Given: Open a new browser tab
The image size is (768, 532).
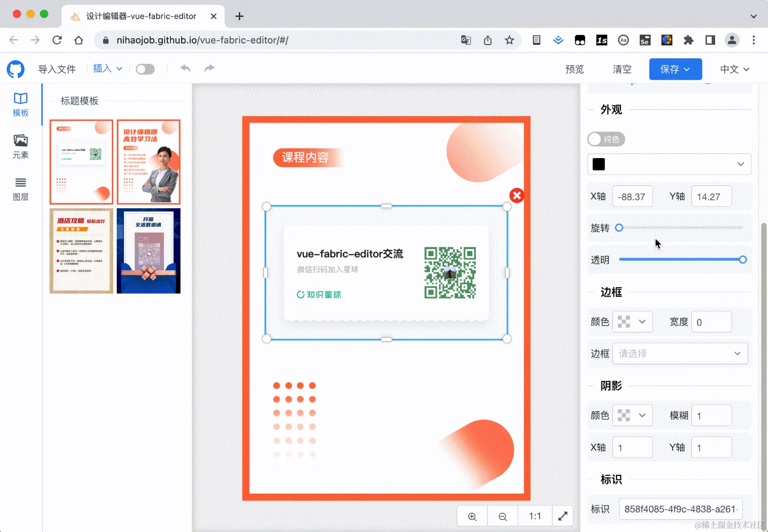Looking at the screenshot, I should point(239,16).
